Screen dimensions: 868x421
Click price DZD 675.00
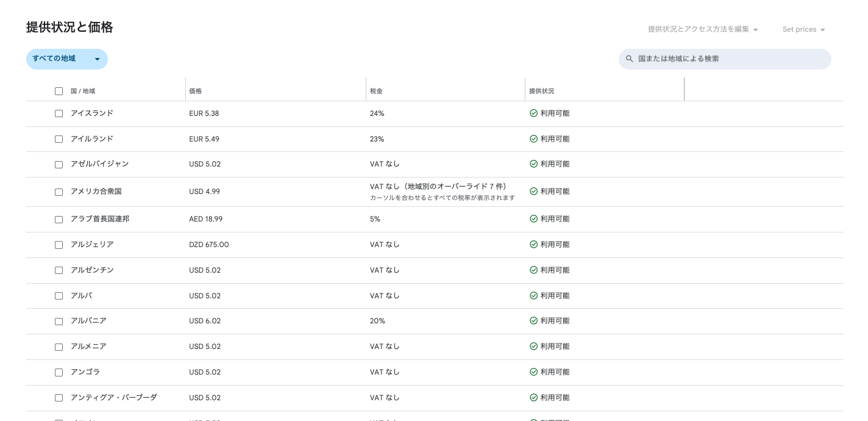pos(209,245)
